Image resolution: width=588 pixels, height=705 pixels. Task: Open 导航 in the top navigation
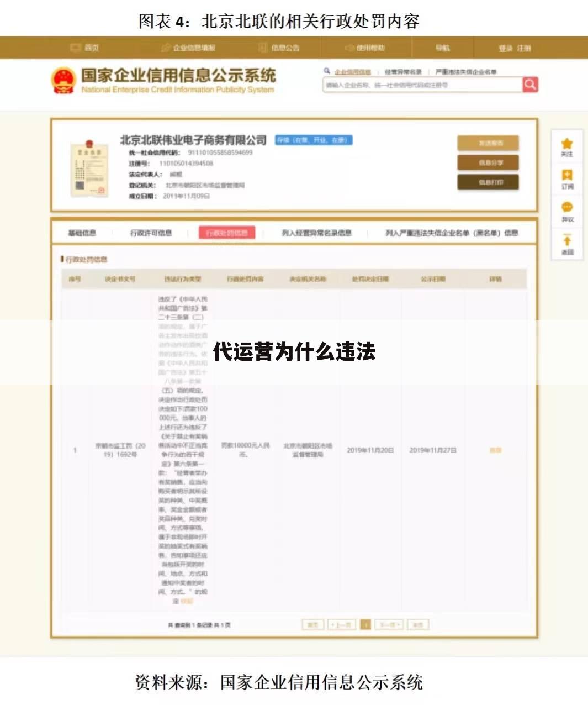(443, 48)
